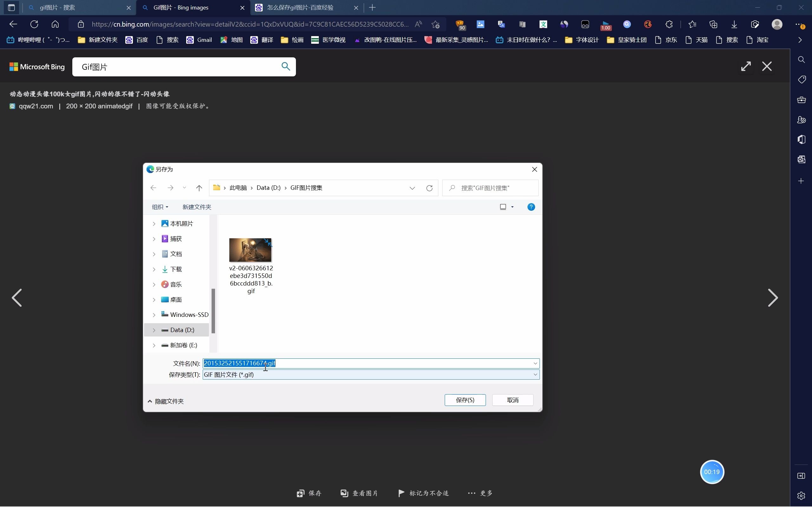Expand image to fullscreen view icon
Image resolution: width=812 pixels, height=507 pixels.
point(746,67)
